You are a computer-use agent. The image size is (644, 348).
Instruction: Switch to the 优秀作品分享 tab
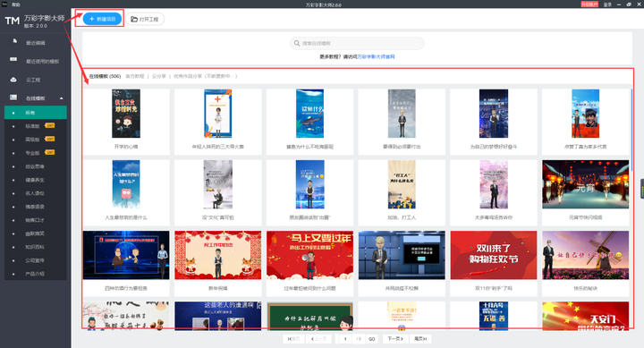point(206,76)
